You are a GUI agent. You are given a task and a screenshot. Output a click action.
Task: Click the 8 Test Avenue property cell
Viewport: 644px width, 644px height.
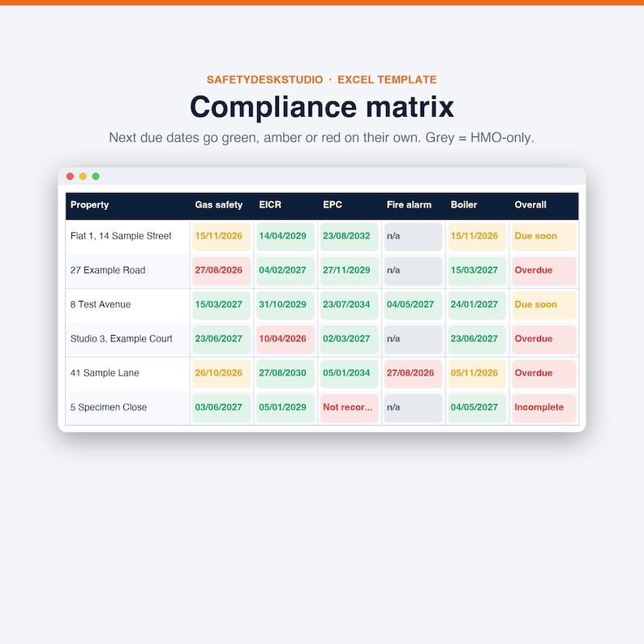tap(127, 305)
